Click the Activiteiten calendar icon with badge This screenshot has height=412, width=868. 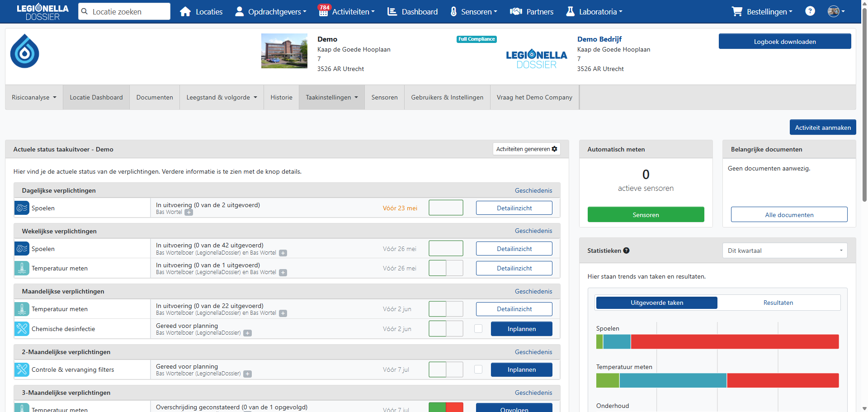pyautogui.click(x=323, y=11)
